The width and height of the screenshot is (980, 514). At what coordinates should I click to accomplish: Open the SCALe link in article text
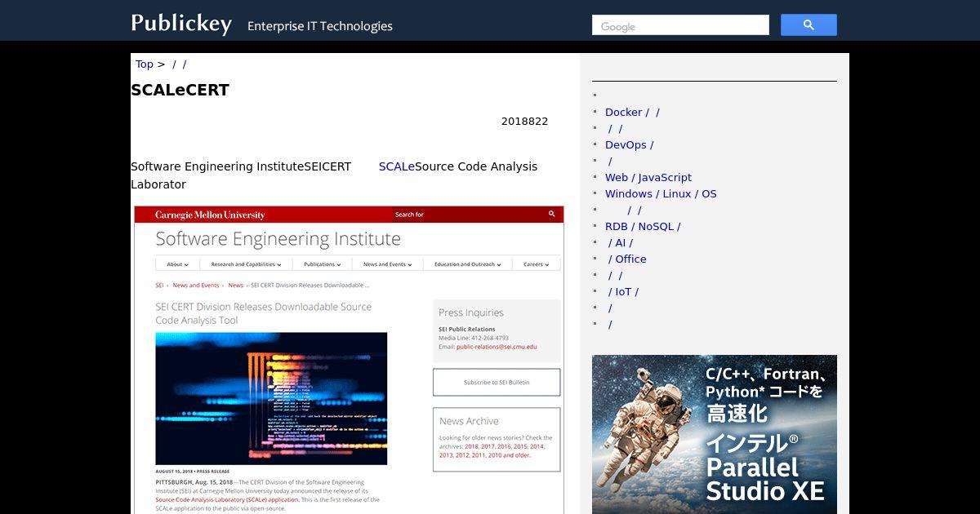(x=397, y=166)
